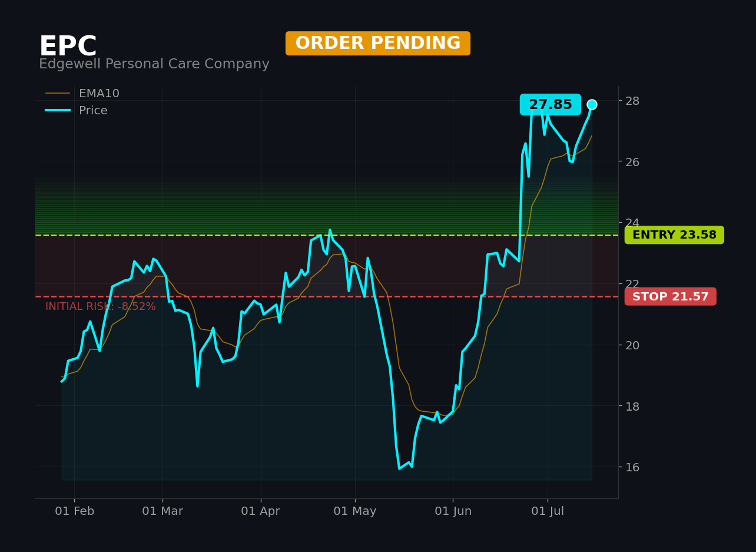Click the Edgewell Personal Care Company subtitle

(154, 64)
